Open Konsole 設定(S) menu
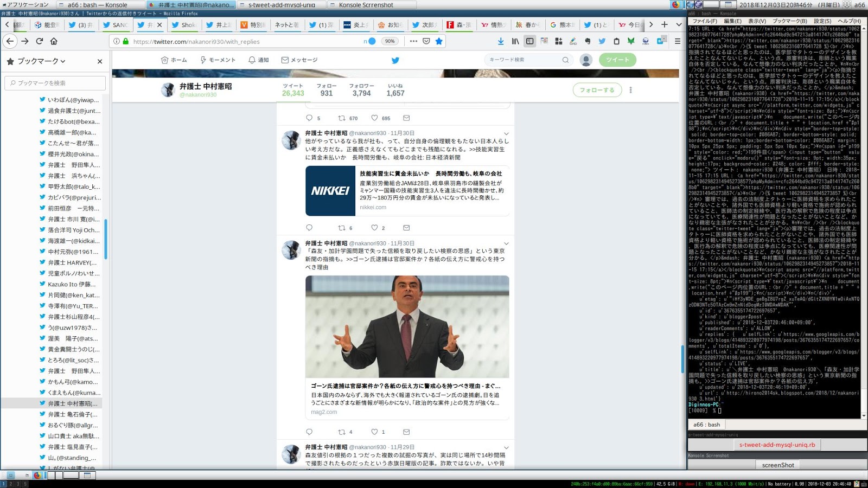868x488 pixels. (x=822, y=21)
